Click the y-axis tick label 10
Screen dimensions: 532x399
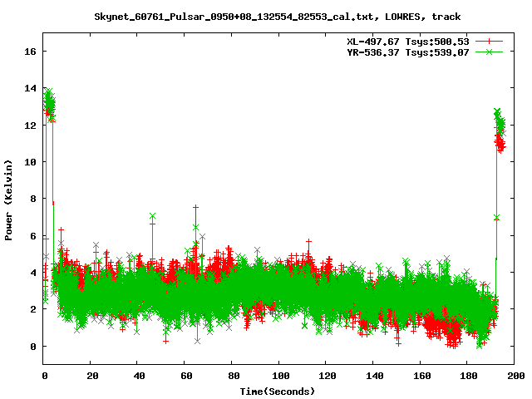click(x=30, y=162)
